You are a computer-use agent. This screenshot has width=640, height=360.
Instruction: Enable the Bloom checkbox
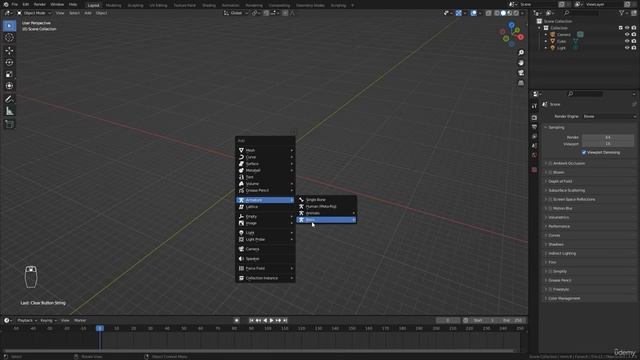(x=550, y=172)
